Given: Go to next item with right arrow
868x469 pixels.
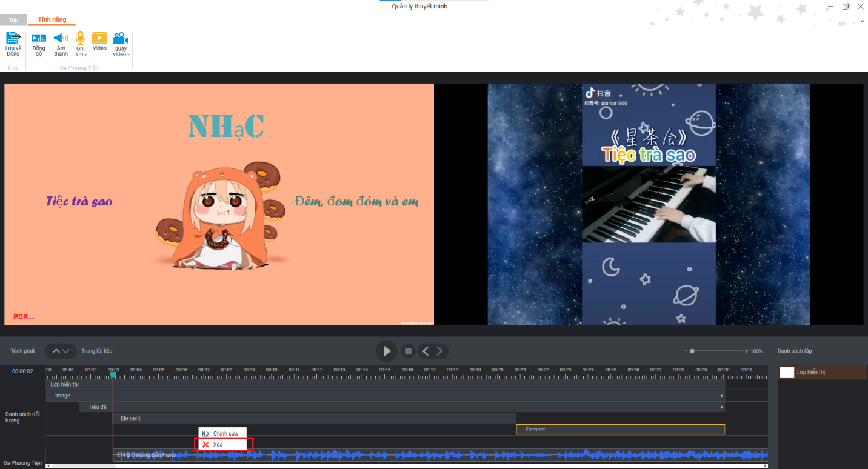Looking at the screenshot, I should pos(440,351).
